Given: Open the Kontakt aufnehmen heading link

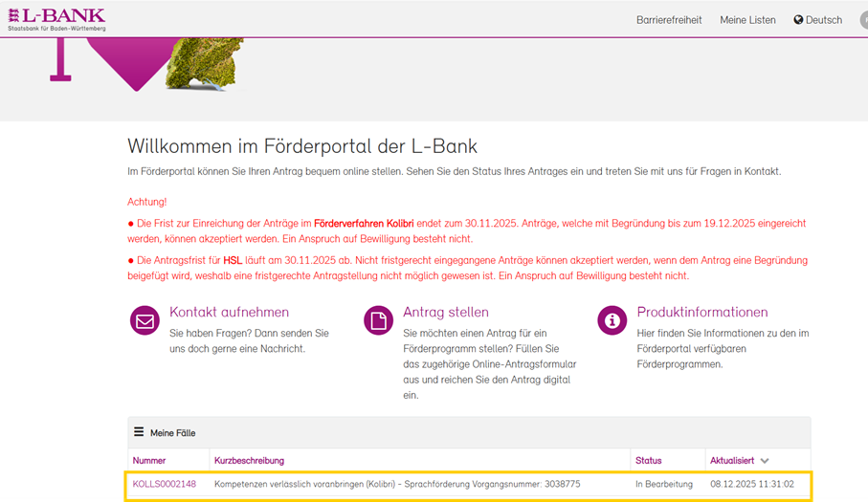Looking at the screenshot, I should click(x=229, y=313).
